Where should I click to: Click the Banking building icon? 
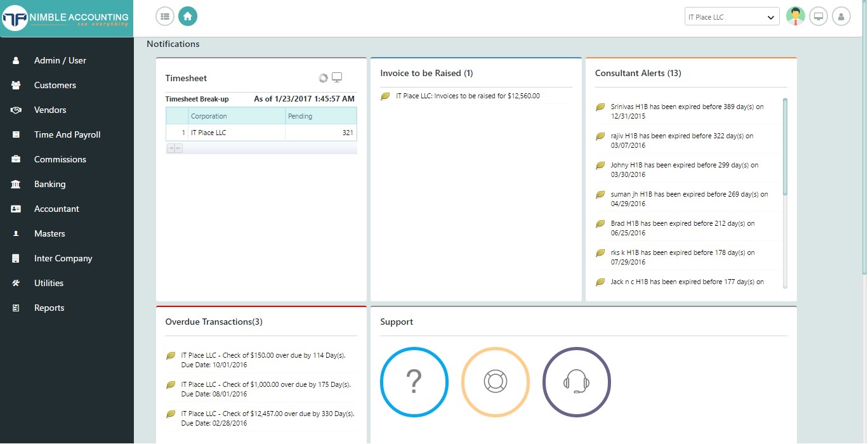(16, 184)
